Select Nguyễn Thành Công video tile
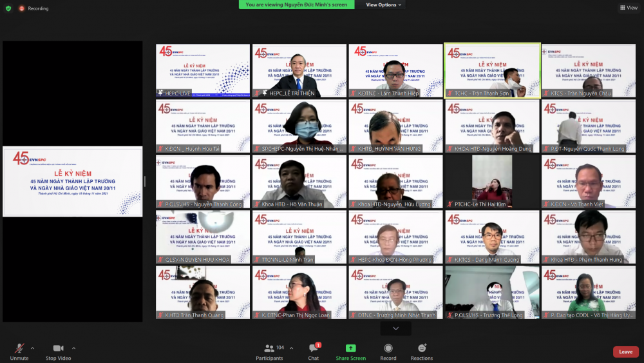Image resolution: width=644 pixels, height=363 pixels. point(203,182)
